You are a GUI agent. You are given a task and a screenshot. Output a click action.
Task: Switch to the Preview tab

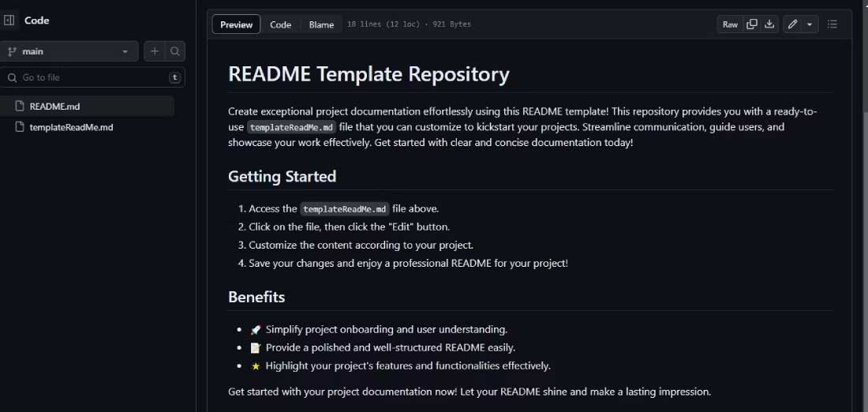pyautogui.click(x=237, y=24)
